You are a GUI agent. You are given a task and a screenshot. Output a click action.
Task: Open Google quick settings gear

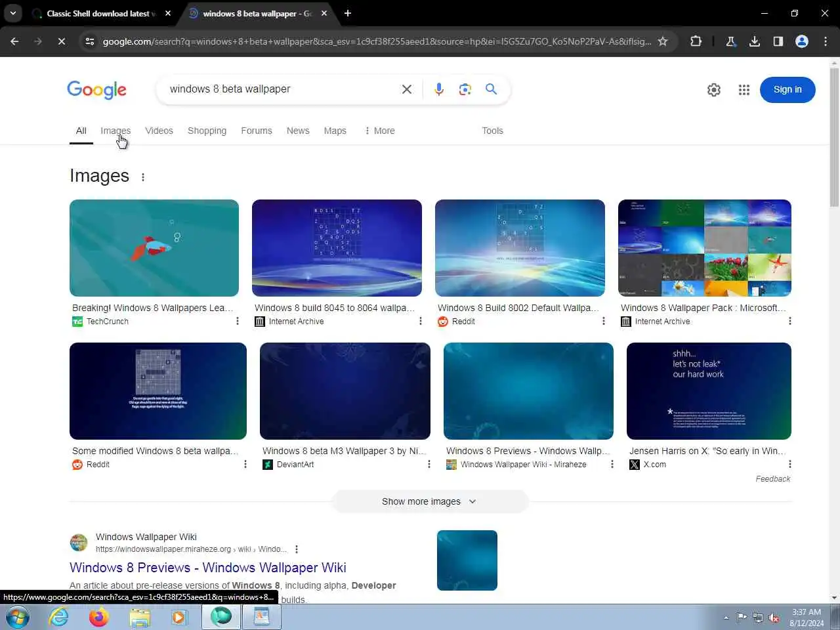pos(714,90)
